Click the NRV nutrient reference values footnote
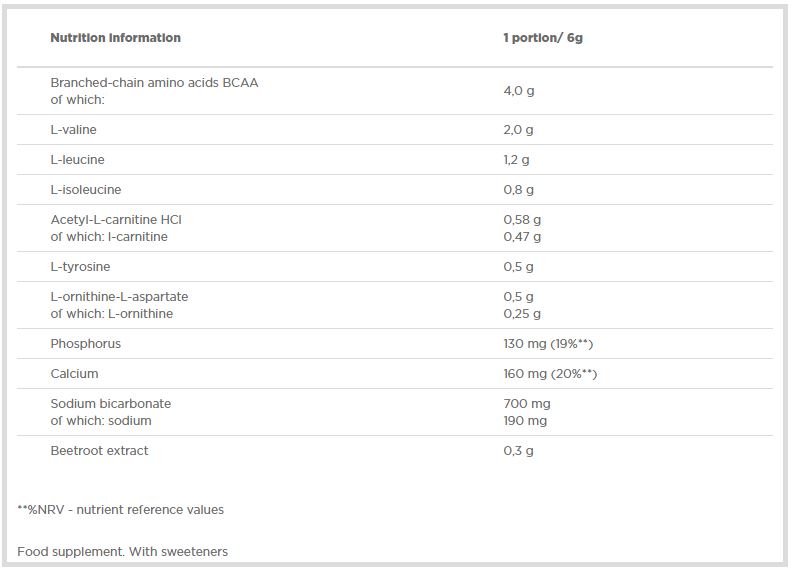The width and height of the screenshot is (792, 570). [x=121, y=510]
